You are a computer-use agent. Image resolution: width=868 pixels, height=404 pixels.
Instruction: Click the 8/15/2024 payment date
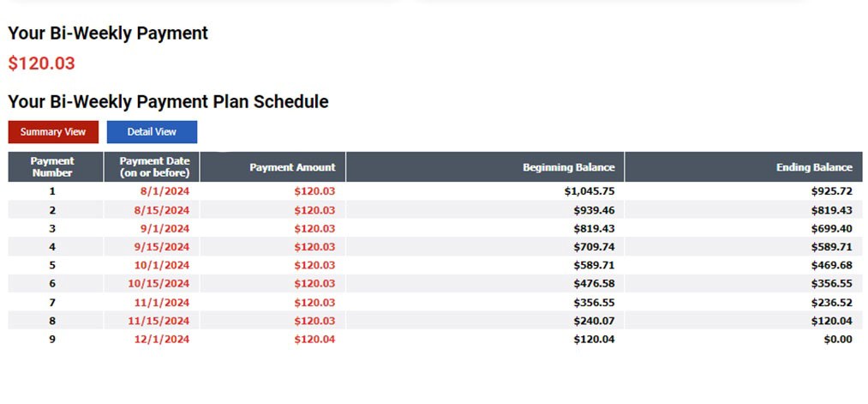(162, 210)
